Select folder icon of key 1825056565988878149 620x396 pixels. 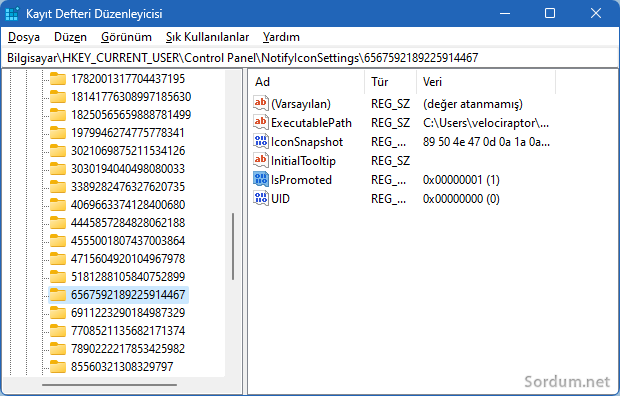(x=58, y=115)
